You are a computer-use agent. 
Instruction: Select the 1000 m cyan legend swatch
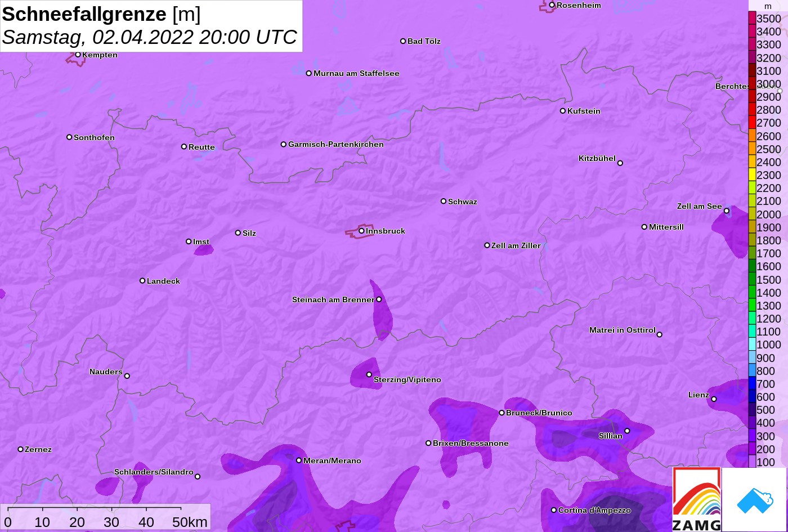point(752,345)
